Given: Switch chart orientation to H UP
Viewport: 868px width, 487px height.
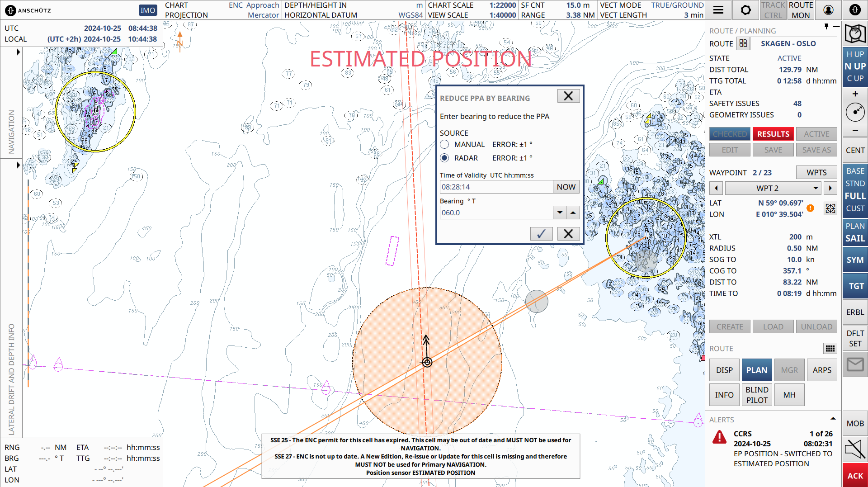Looking at the screenshot, I should [855, 54].
